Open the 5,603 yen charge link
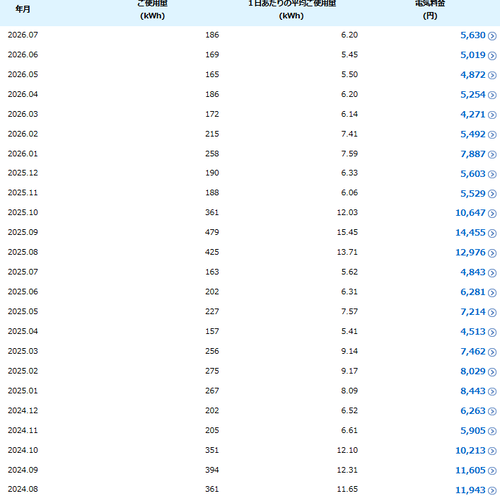 (473, 174)
